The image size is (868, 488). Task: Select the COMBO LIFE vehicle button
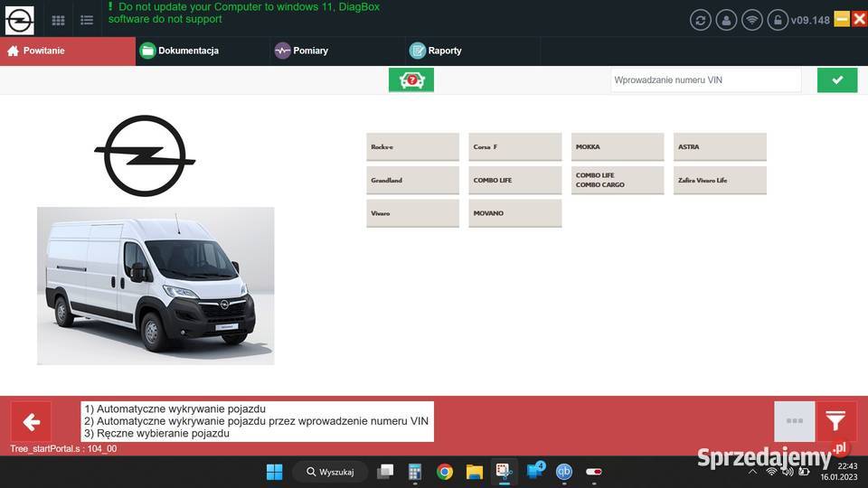coord(514,181)
